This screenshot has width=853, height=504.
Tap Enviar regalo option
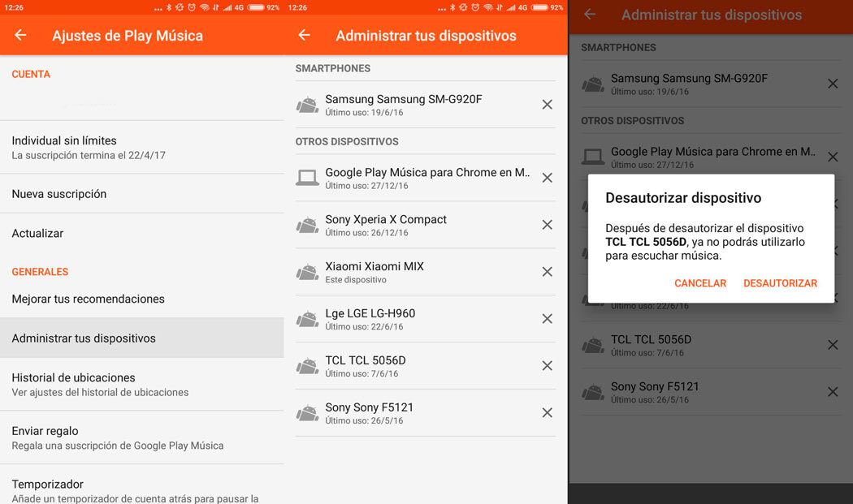pos(45,437)
